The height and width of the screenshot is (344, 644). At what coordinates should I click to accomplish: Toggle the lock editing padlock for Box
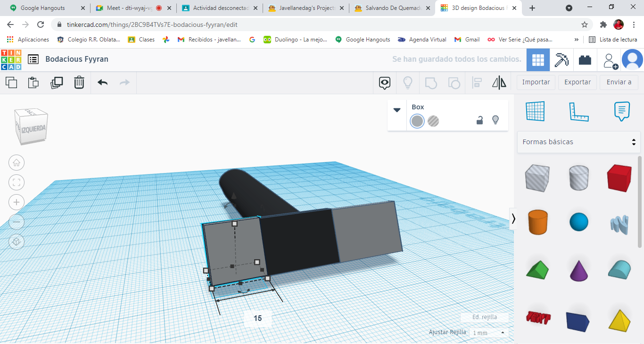(479, 121)
